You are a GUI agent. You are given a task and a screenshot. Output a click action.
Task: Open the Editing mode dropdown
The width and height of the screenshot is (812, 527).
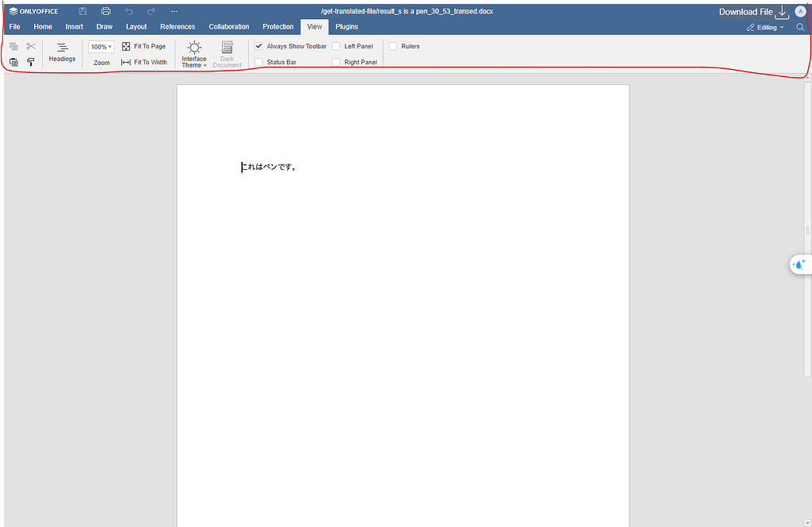pyautogui.click(x=764, y=26)
